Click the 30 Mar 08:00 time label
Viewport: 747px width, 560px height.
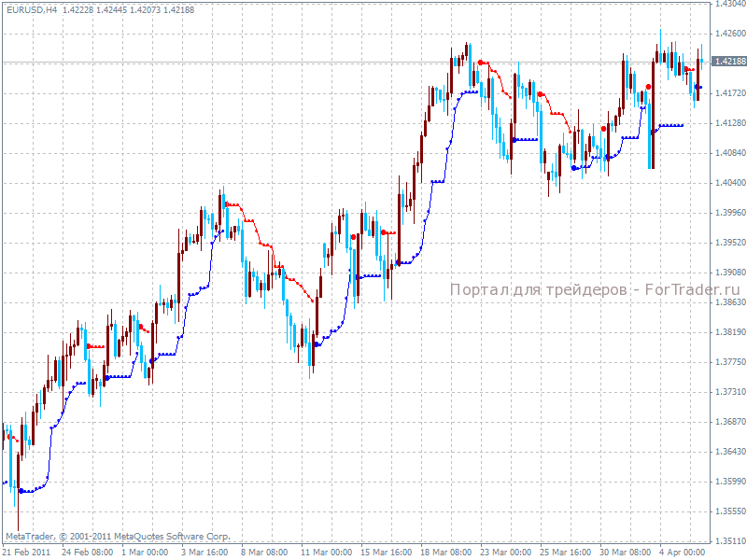[625, 553]
